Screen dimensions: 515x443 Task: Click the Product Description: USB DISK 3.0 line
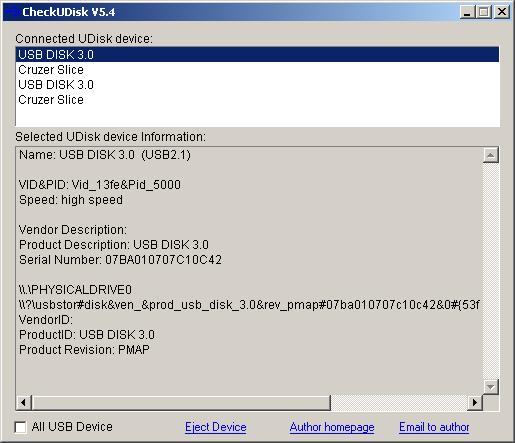(114, 245)
